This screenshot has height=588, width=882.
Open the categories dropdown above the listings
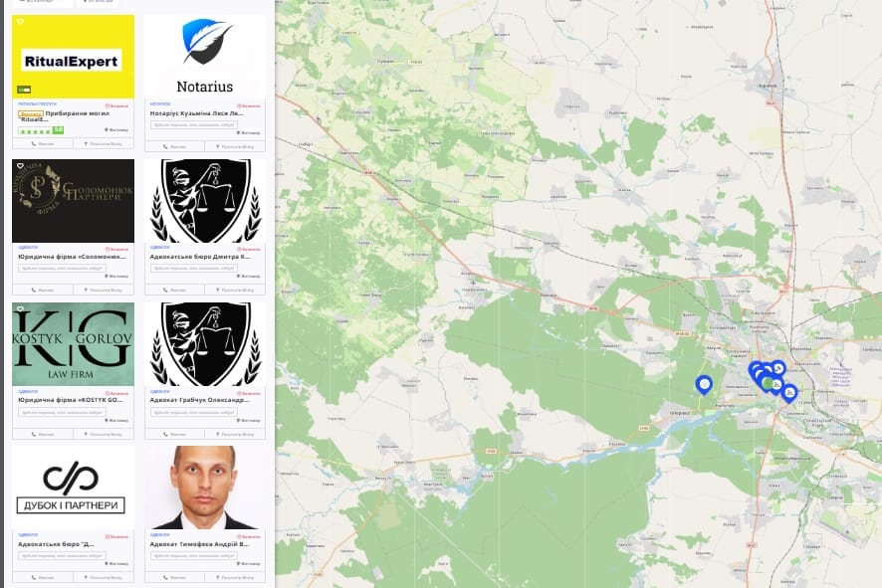coord(43,2)
